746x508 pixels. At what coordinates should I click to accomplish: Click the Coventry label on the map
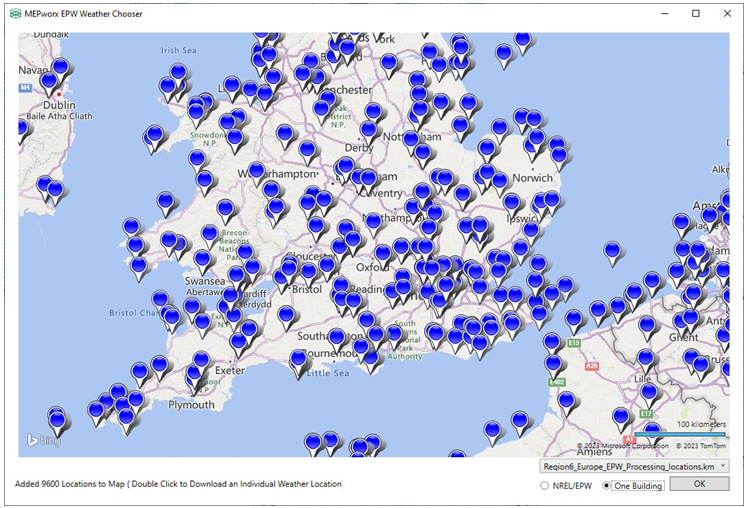(381, 193)
